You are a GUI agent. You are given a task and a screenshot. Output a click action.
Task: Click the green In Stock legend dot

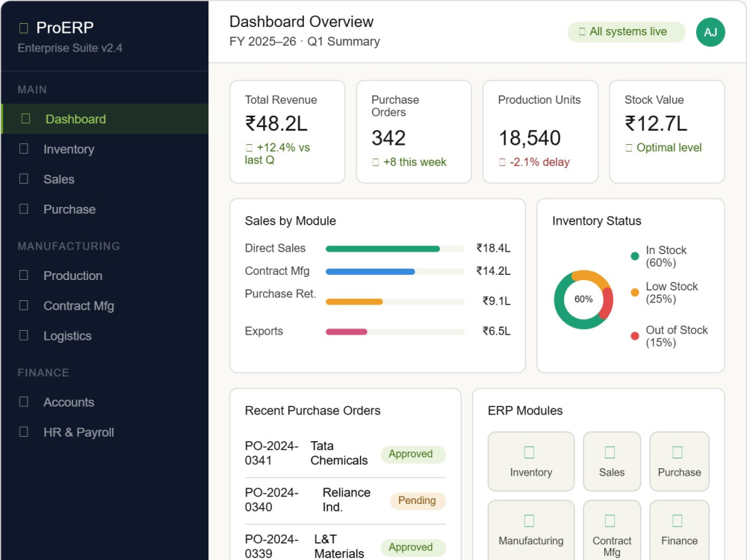pos(634,256)
